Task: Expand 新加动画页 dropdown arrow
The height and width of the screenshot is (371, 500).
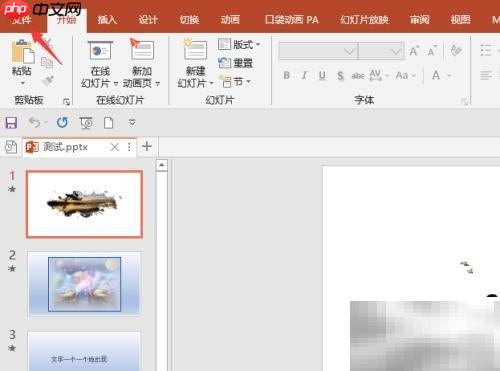Action: pos(157,83)
